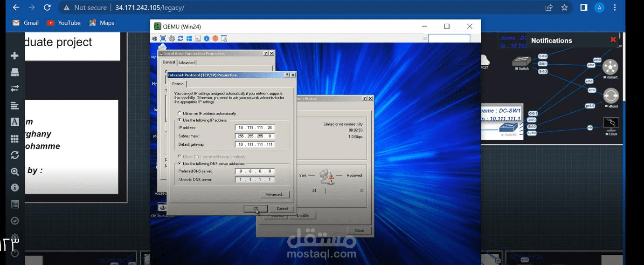The width and height of the screenshot is (644, 265).
Task: Open the text object 'A' sidebar icon
Action: [14, 122]
